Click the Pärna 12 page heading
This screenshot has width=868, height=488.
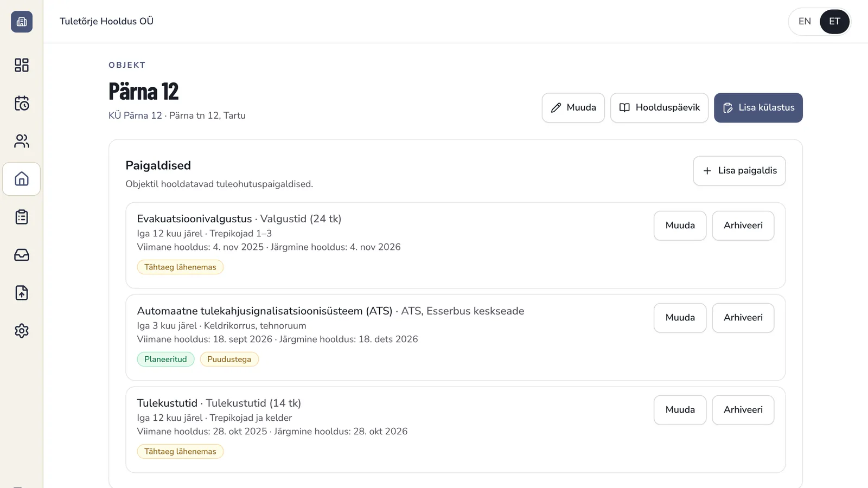144,91
